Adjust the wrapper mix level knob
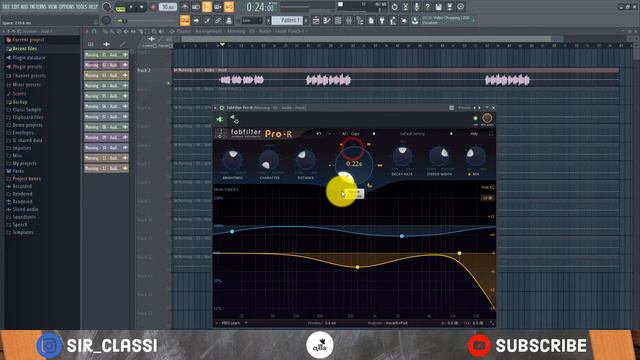Image resolution: width=640 pixels, height=360 pixels. [487, 118]
